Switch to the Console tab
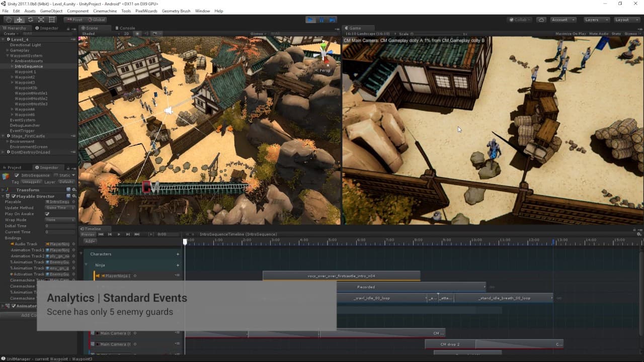 pos(125,28)
